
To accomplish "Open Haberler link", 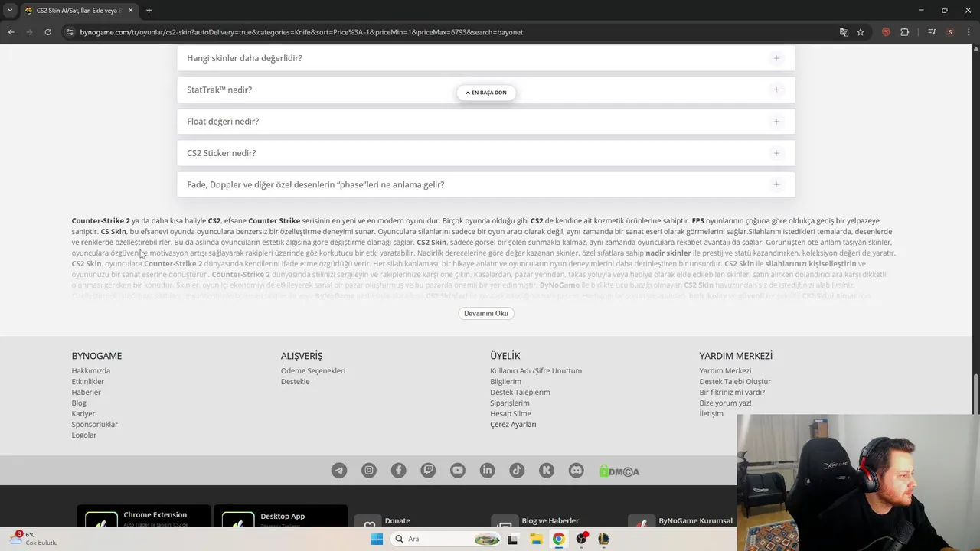I will point(87,392).
